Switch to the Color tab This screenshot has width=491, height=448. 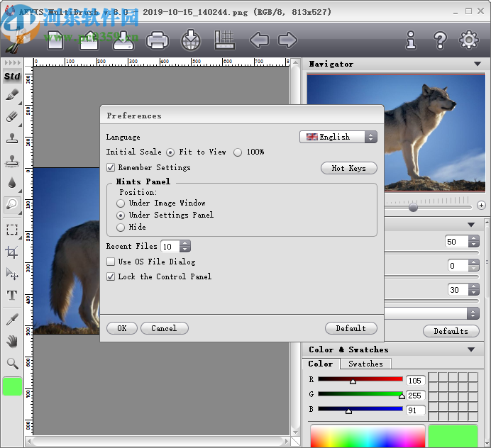tap(321, 364)
